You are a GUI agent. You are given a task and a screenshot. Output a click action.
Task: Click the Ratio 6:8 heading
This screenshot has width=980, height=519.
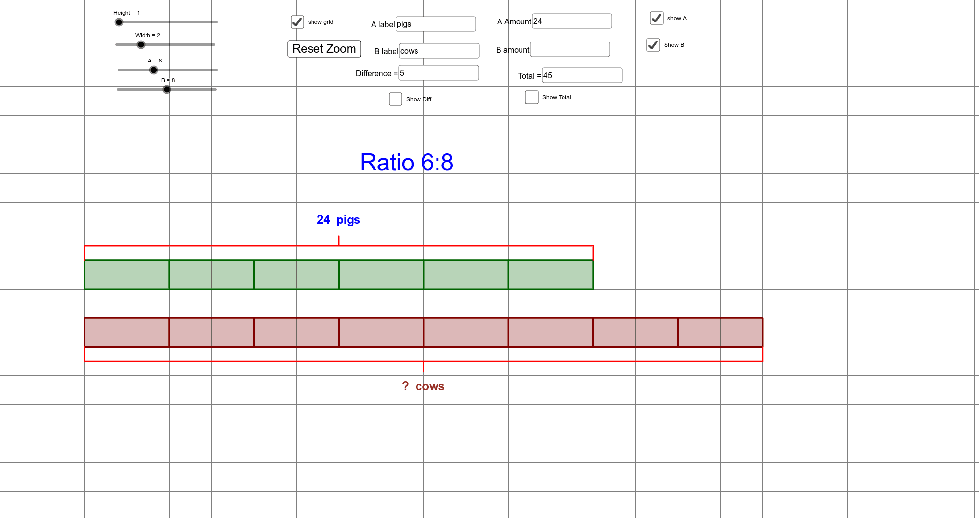point(406,162)
